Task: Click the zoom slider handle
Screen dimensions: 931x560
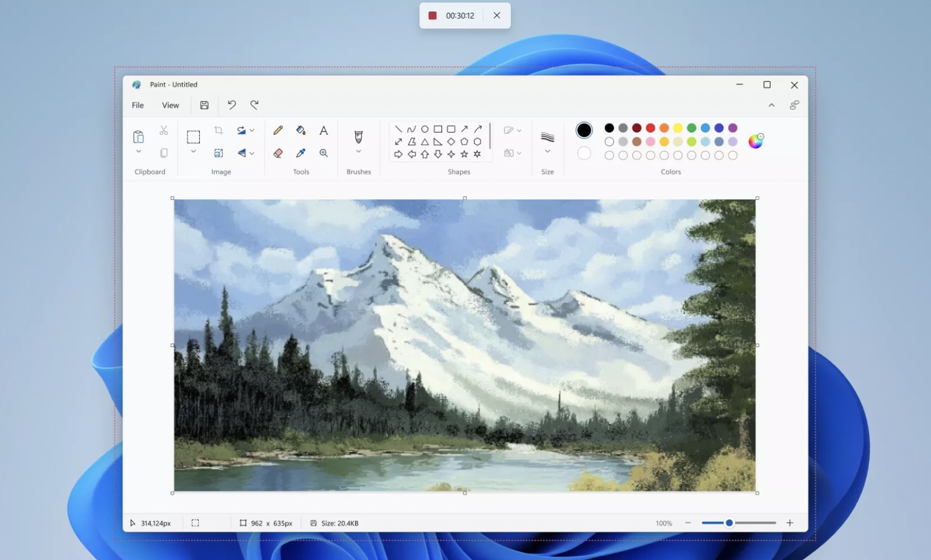Action: point(729,523)
